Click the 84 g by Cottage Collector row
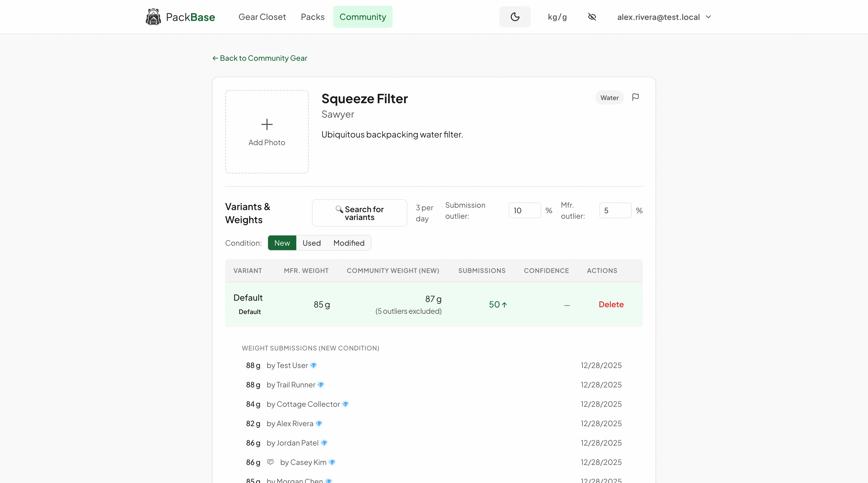This screenshot has height=483, width=868. 434,404
